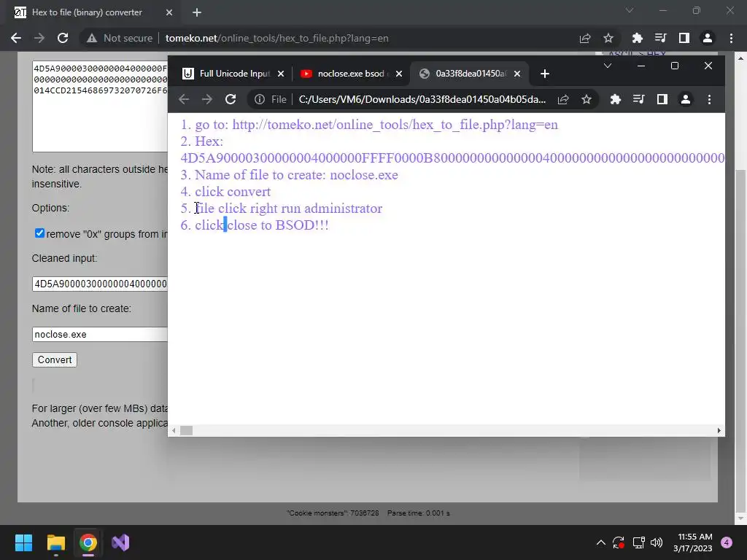Toggle remove "0x" groups checkbox
The width and height of the screenshot is (747, 560).
tap(39, 233)
